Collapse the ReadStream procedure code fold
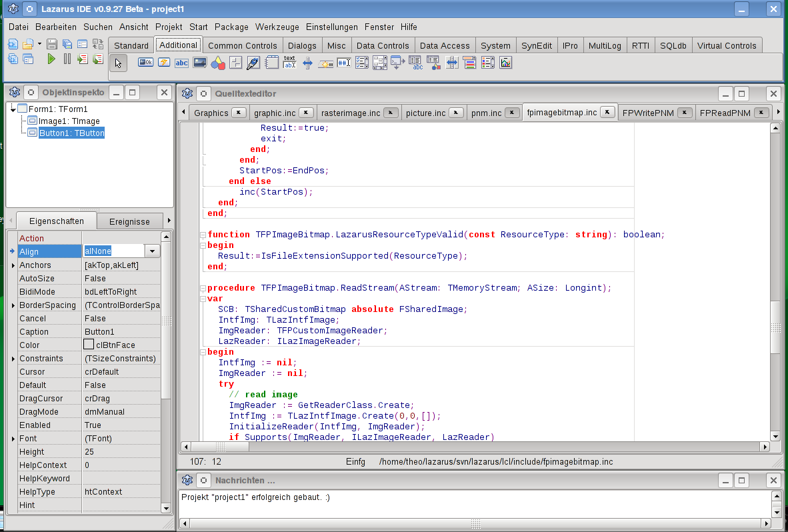Screen dimensions: 788x532 click(203, 288)
